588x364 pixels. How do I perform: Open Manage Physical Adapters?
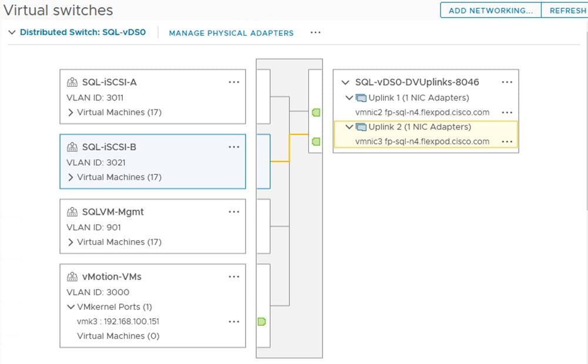coord(231,33)
